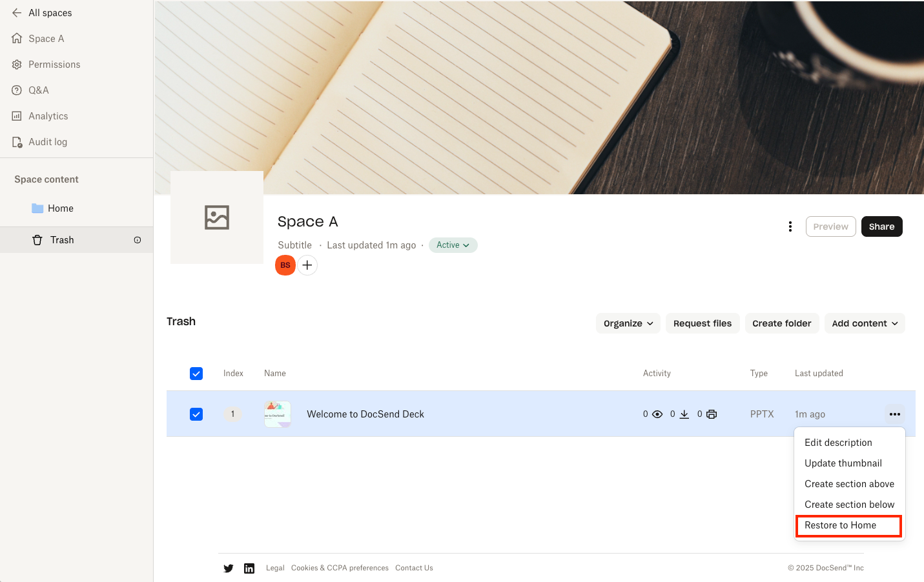Click the plus icon to add member
This screenshot has height=582, width=924.
(x=307, y=265)
